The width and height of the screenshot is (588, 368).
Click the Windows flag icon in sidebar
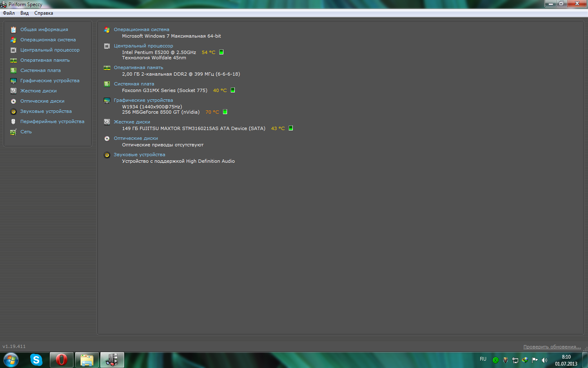pyautogui.click(x=13, y=40)
